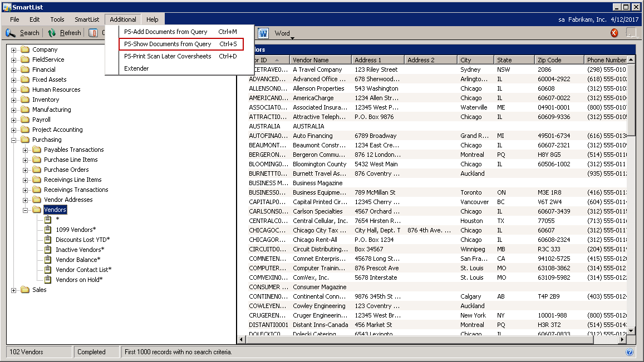644x362 pixels.
Task: Collapse the Purchasing tree node
Action: pyautogui.click(x=13, y=140)
